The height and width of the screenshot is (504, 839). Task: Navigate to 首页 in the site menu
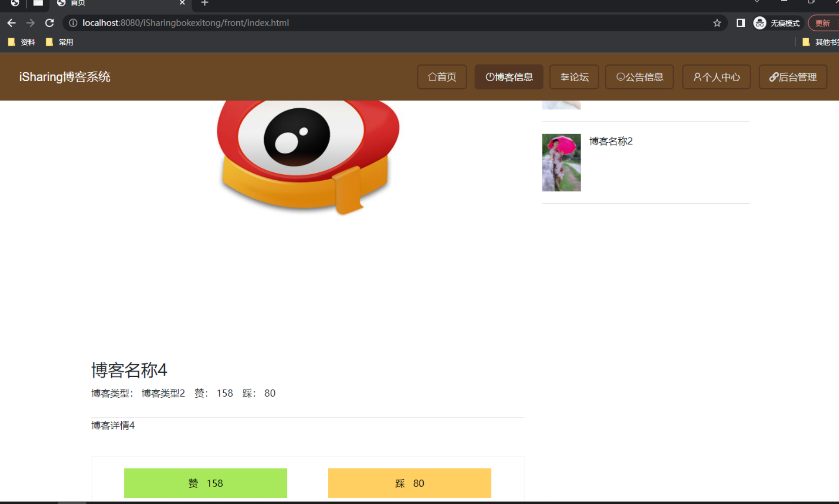442,77
